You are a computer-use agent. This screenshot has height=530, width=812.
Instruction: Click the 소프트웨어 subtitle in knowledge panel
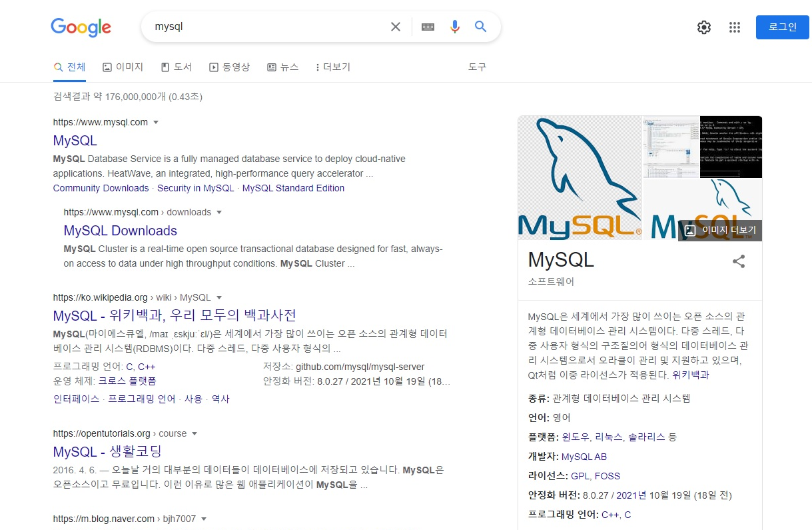551,282
